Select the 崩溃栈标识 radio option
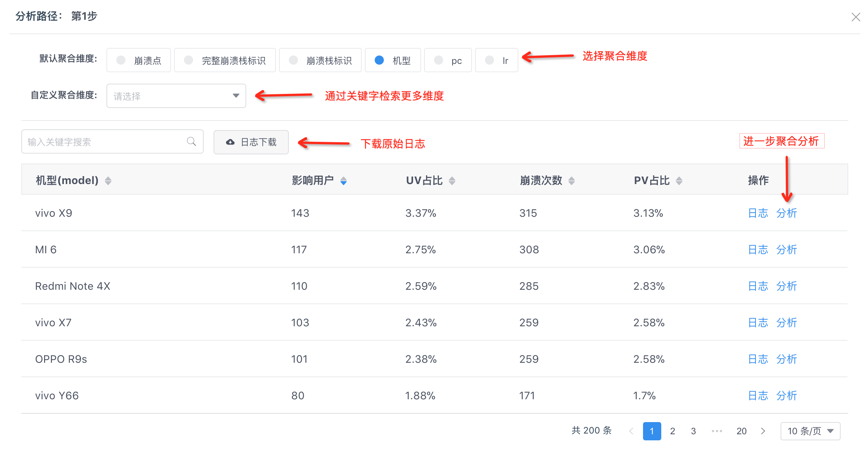The image size is (868, 470). [x=320, y=60]
